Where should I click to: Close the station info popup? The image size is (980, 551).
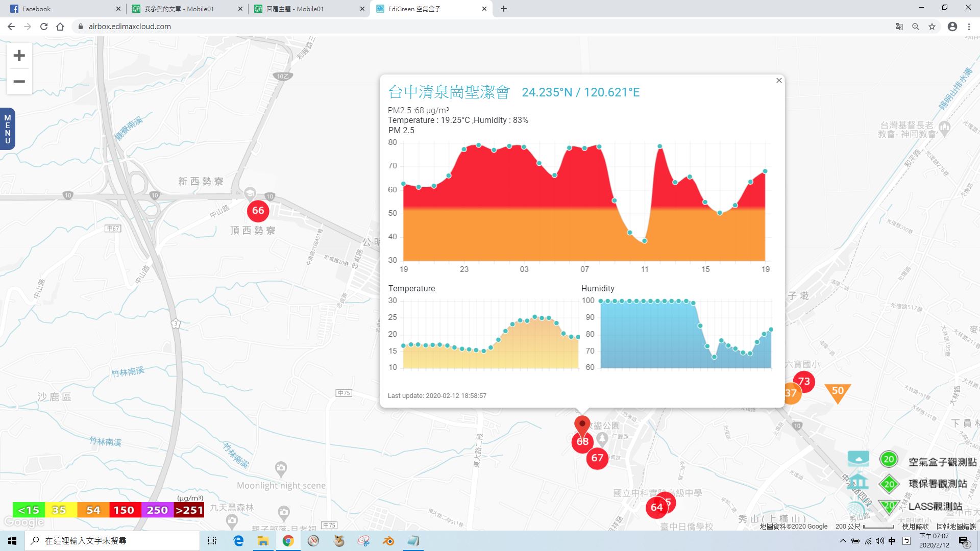pyautogui.click(x=779, y=80)
